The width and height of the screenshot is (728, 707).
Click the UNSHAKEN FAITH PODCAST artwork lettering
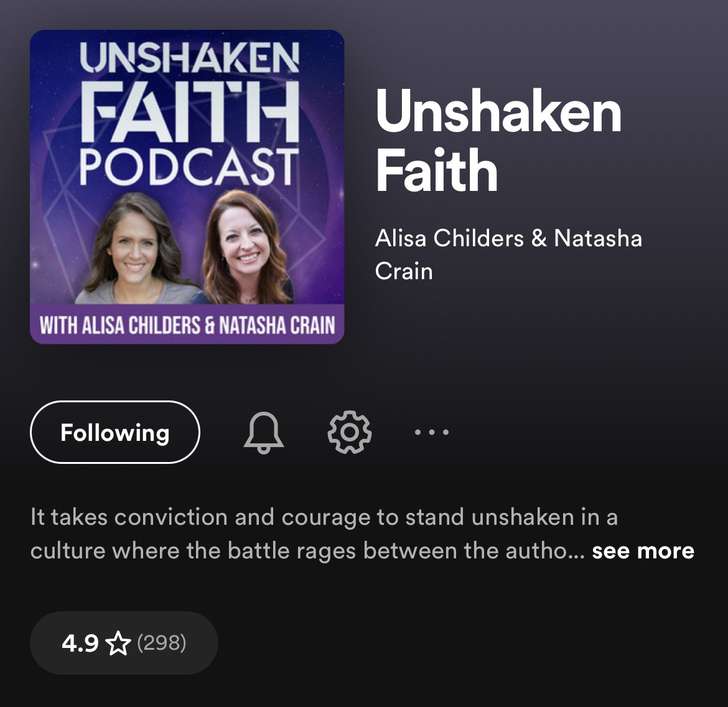(x=189, y=114)
